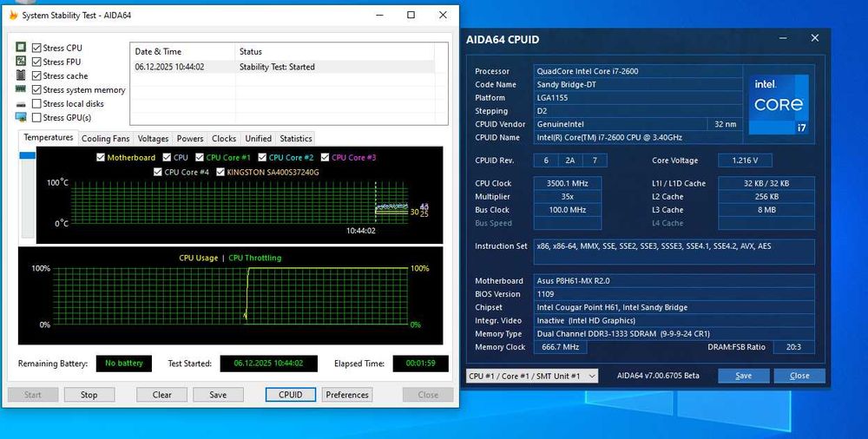Screen dimensions: 868x439
Task: Disable the Stress cache option
Action: point(36,75)
